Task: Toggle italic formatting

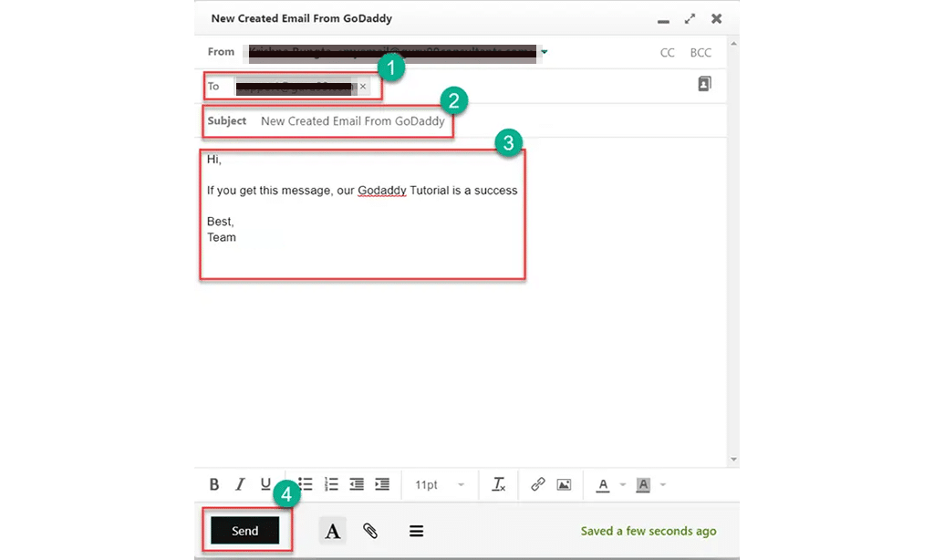Action: click(240, 484)
